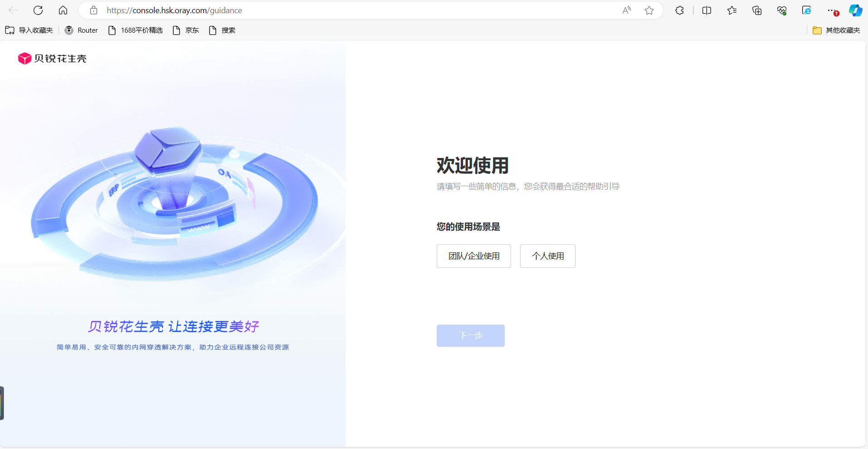Select the 个人使用 scenario option
This screenshot has width=868, height=449.
pyautogui.click(x=547, y=256)
